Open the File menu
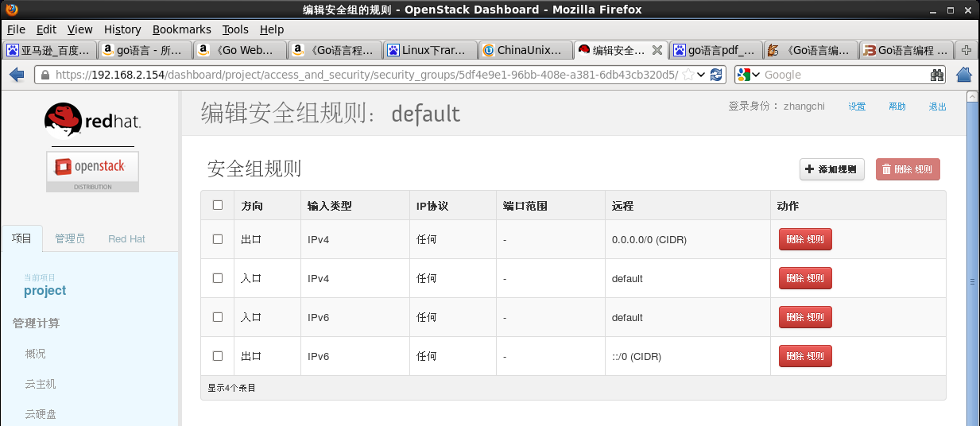This screenshot has height=426, width=980. click(x=16, y=29)
